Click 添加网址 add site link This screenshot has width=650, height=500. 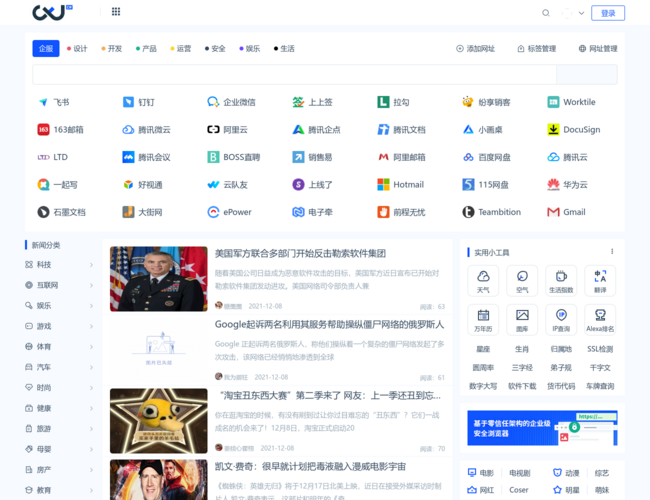point(475,49)
